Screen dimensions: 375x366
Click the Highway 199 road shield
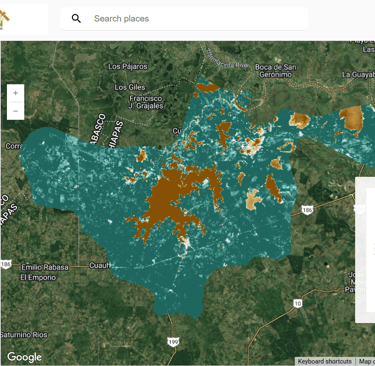[x=173, y=342]
